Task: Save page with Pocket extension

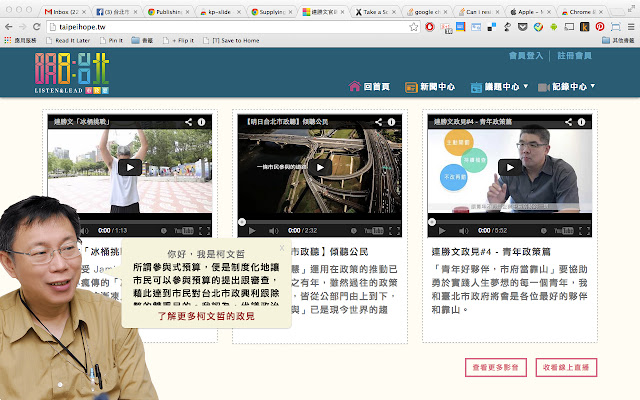Action: pyautogui.click(x=522, y=27)
